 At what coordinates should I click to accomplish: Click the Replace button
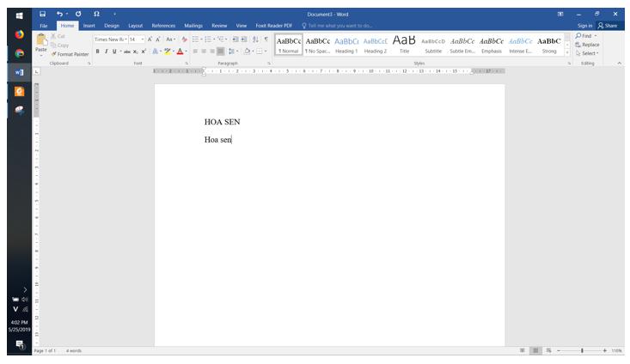coord(587,45)
